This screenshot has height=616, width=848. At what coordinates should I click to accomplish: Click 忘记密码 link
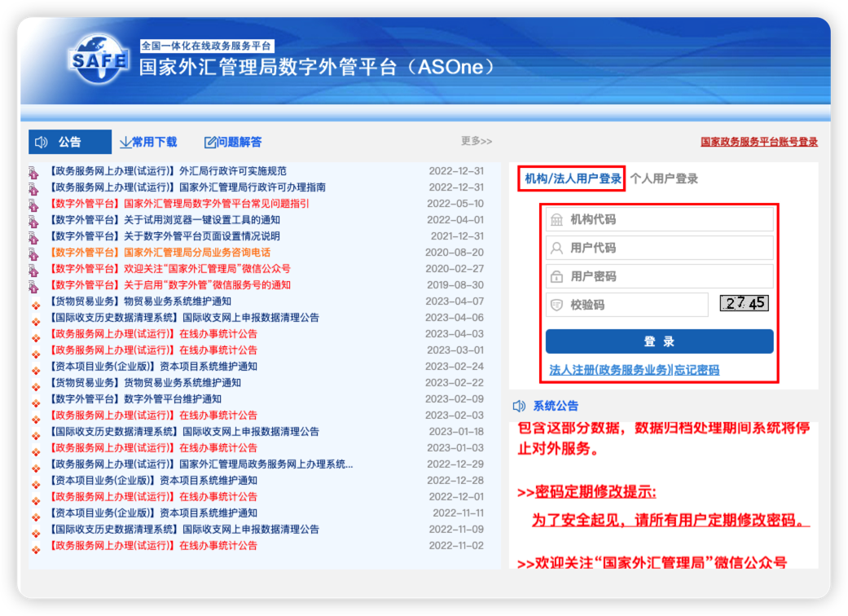(696, 370)
